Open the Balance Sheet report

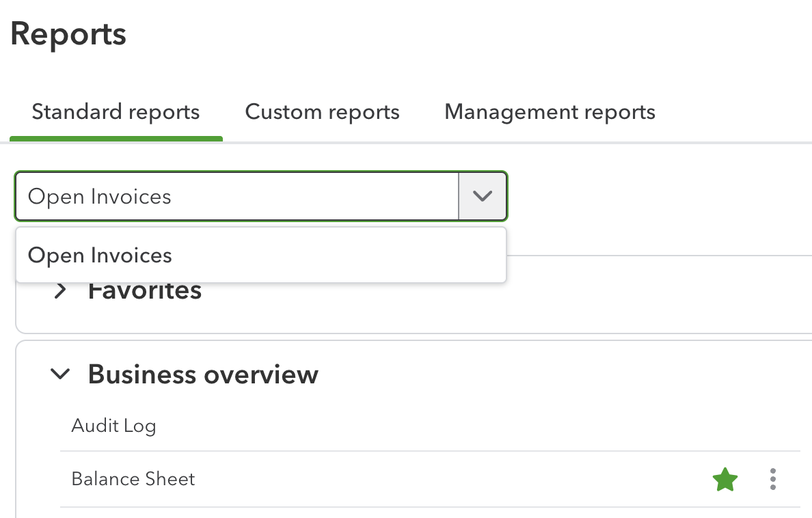click(x=133, y=479)
